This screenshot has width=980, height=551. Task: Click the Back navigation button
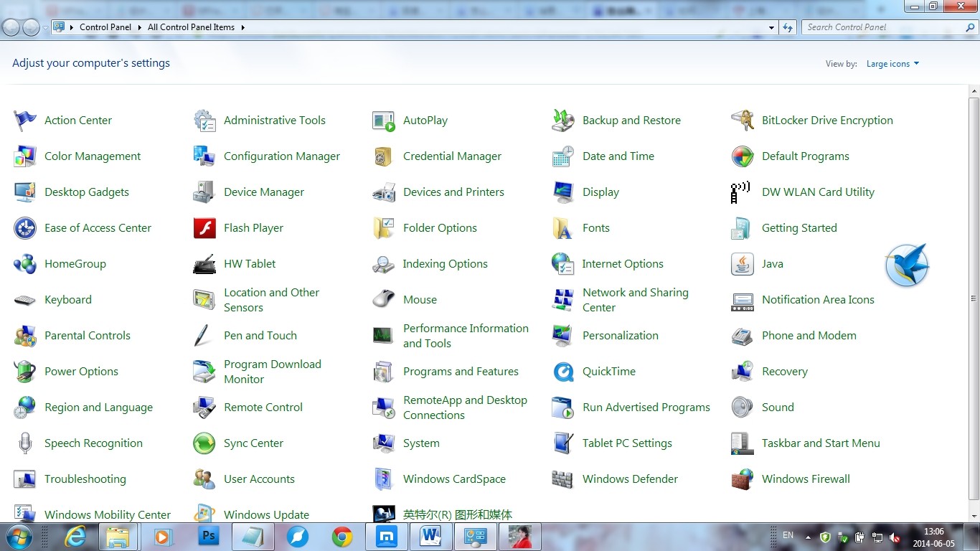coord(11,27)
